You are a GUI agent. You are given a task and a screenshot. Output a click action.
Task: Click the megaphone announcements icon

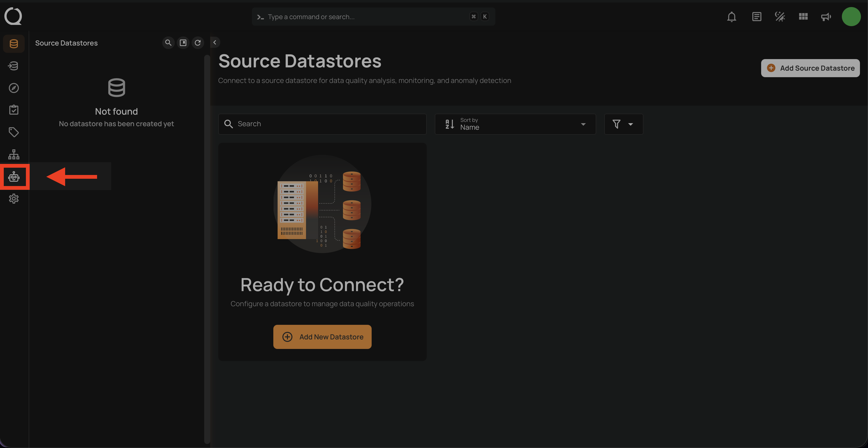(x=826, y=17)
